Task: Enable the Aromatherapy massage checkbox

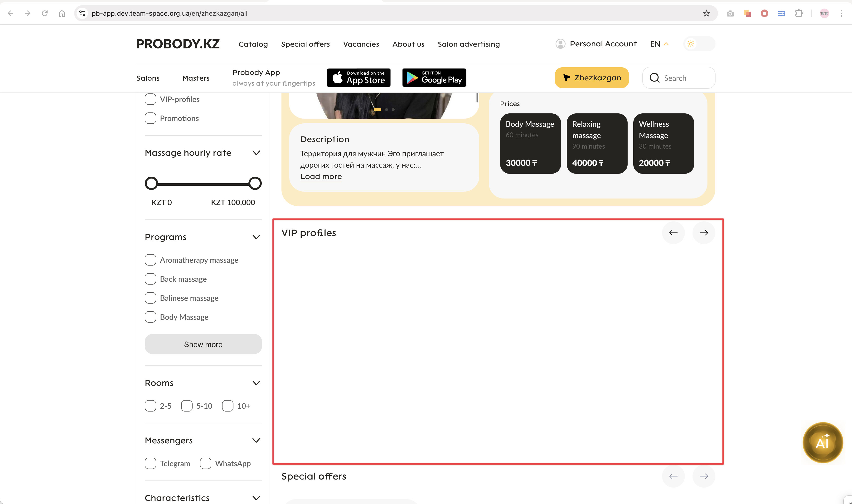Action: pyautogui.click(x=150, y=260)
